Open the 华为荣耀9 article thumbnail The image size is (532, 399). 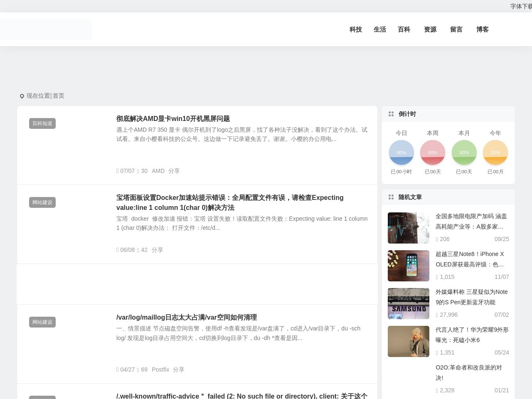(409, 341)
